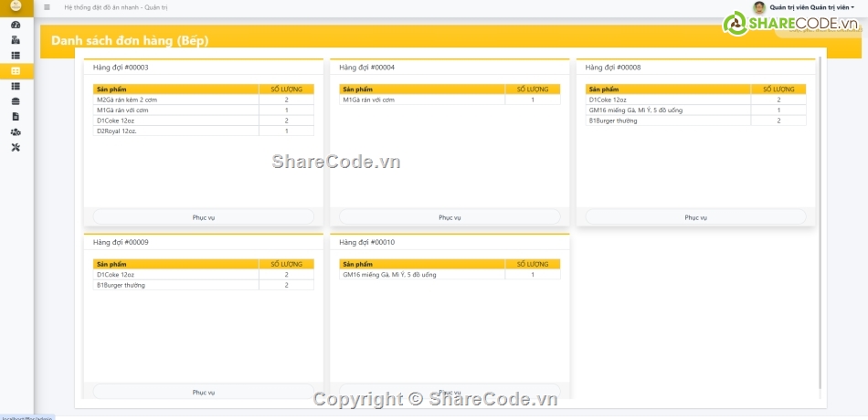
Task: Select the first list icon in sidebar
Action: click(16, 55)
